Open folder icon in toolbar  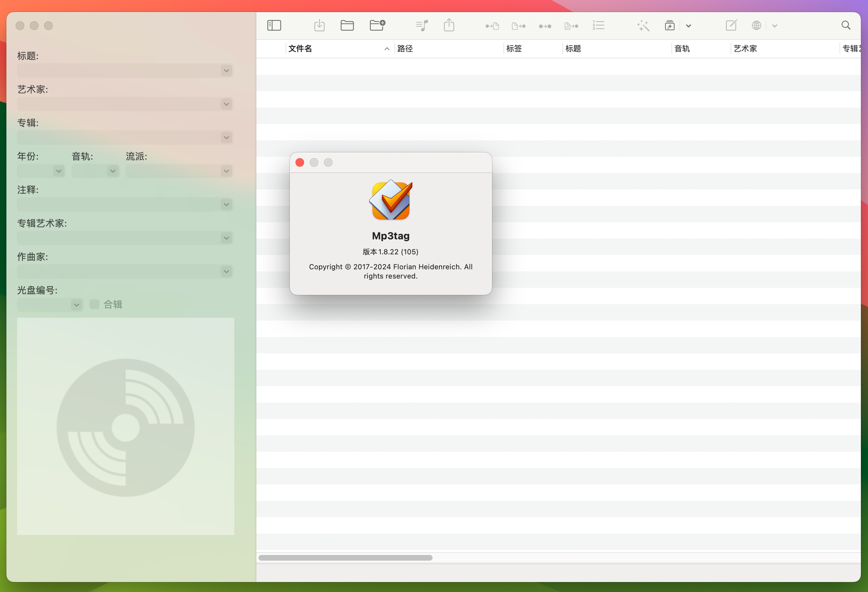click(347, 25)
